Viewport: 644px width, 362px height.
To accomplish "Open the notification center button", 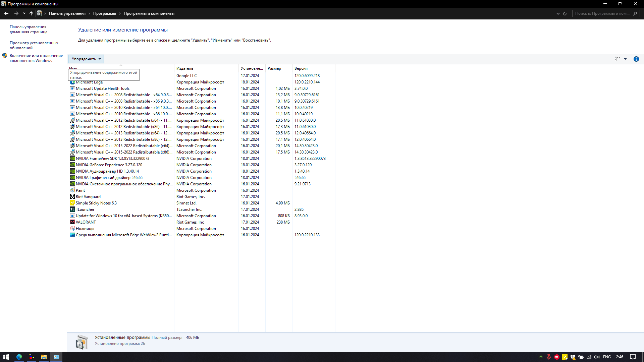I will point(633,357).
